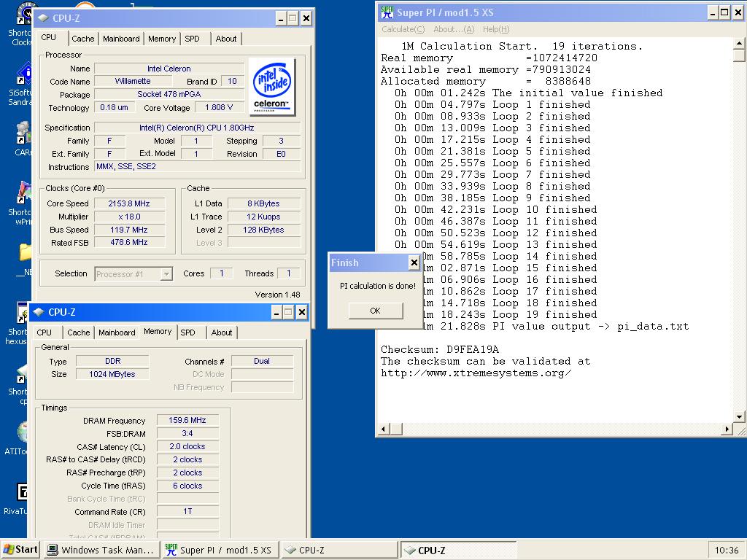The width and height of the screenshot is (747, 560).
Task: Click the Code Name value Willamette
Action: (133, 82)
